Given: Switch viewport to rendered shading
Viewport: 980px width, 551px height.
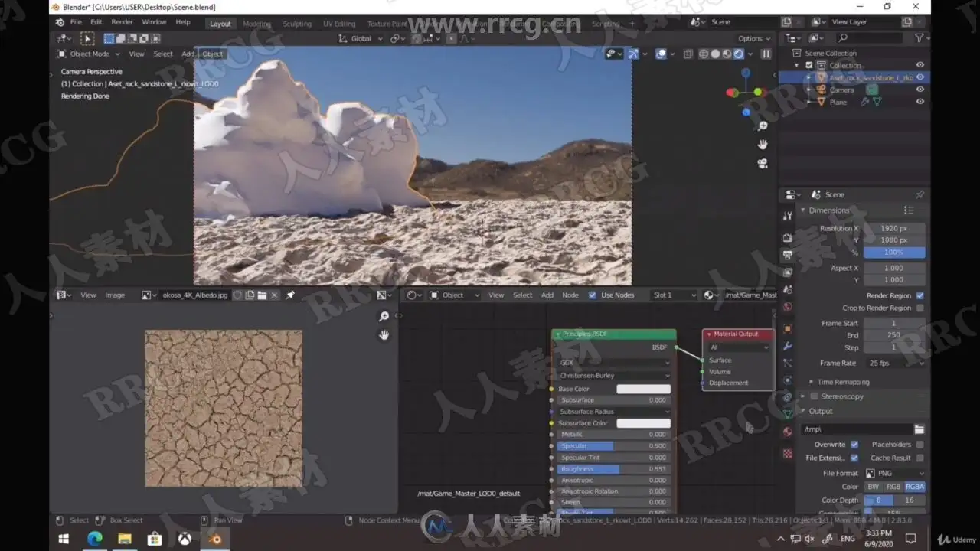Looking at the screenshot, I should [x=739, y=54].
